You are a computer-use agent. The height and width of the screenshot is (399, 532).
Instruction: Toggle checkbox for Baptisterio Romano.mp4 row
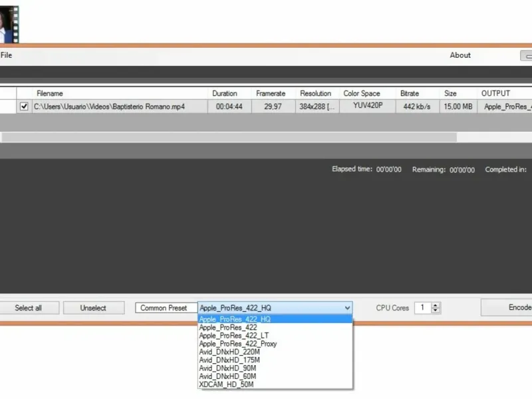coord(24,106)
